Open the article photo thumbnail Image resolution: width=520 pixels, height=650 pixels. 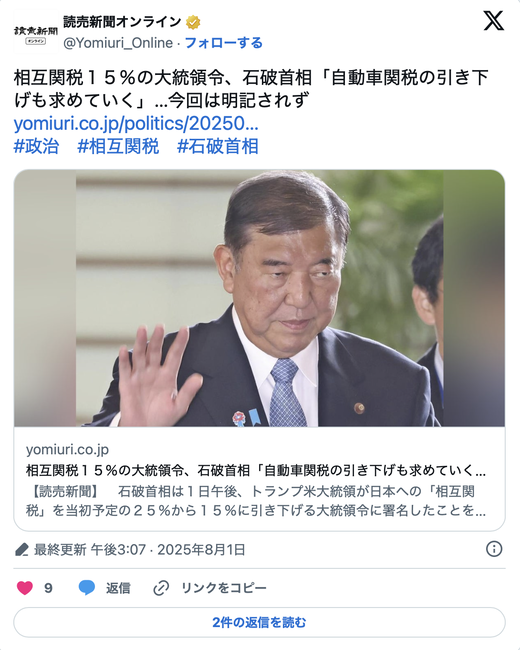click(260, 298)
